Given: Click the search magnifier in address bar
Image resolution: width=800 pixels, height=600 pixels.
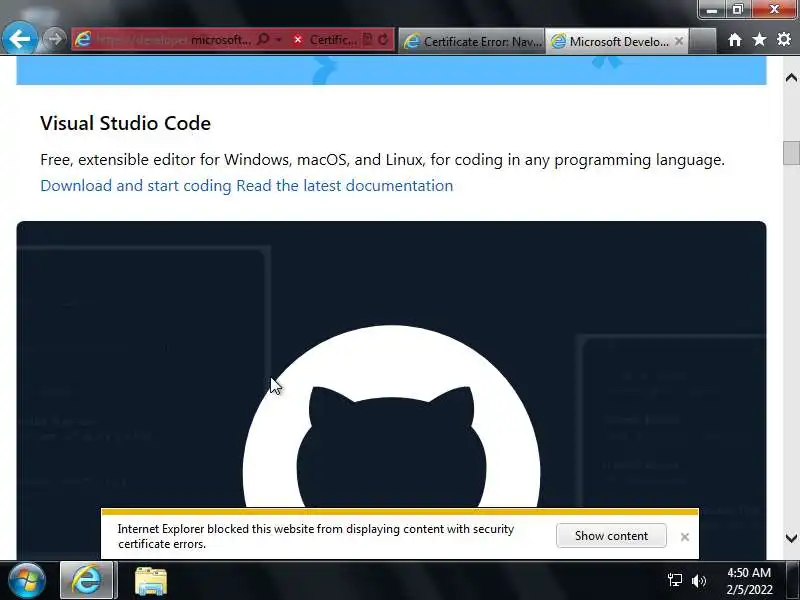Looking at the screenshot, I should pyautogui.click(x=263, y=39).
